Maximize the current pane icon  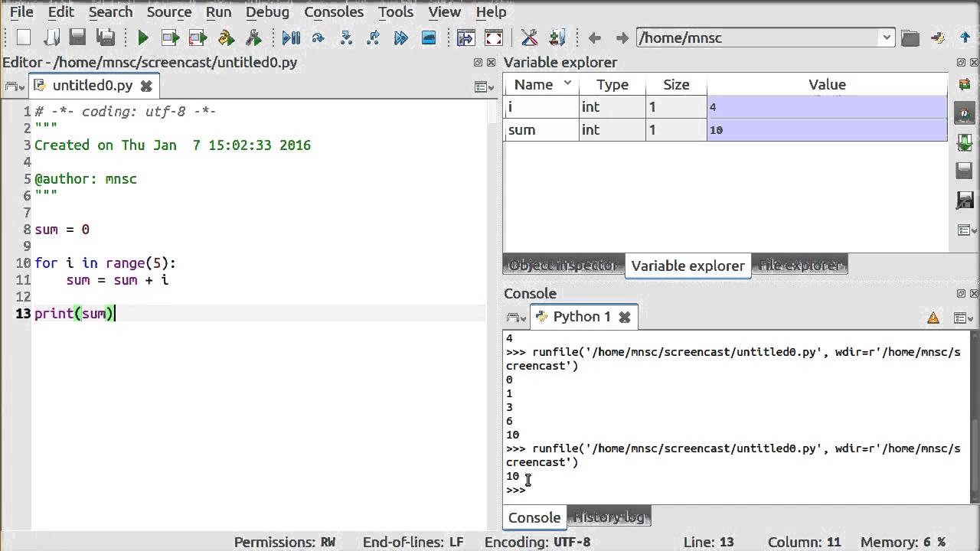[465, 37]
